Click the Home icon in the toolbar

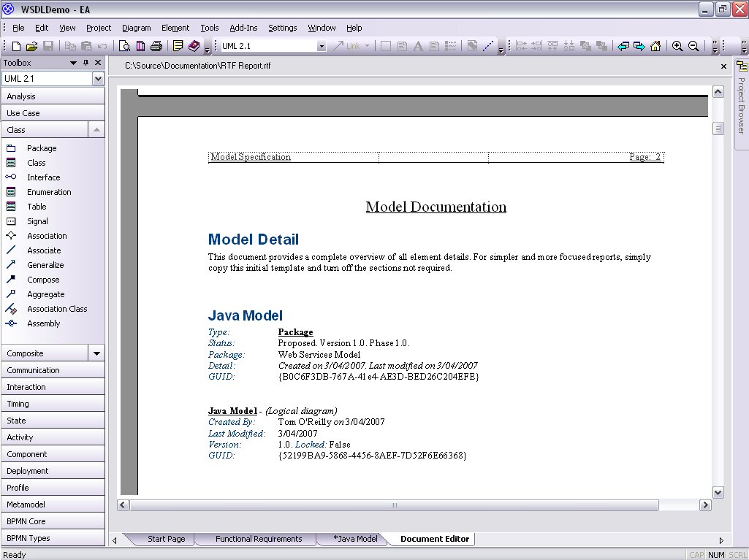coord(655,46)
